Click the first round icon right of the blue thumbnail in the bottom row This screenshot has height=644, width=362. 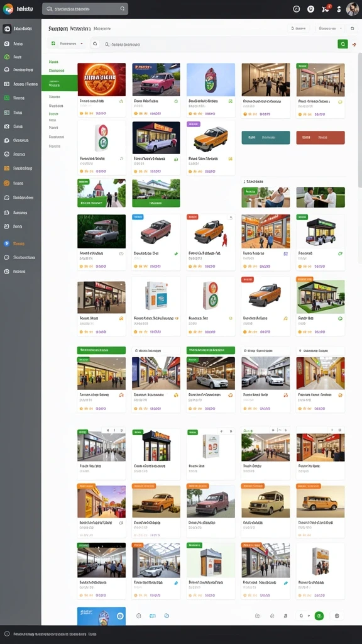coord(139,616)
